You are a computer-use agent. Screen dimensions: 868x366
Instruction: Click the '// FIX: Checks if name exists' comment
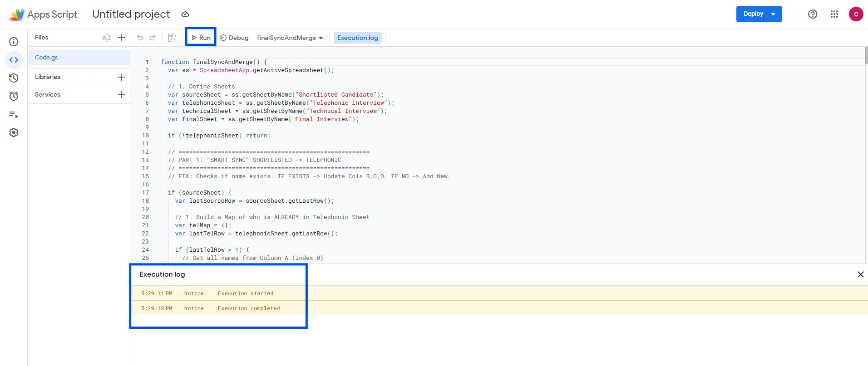[309, 176]
